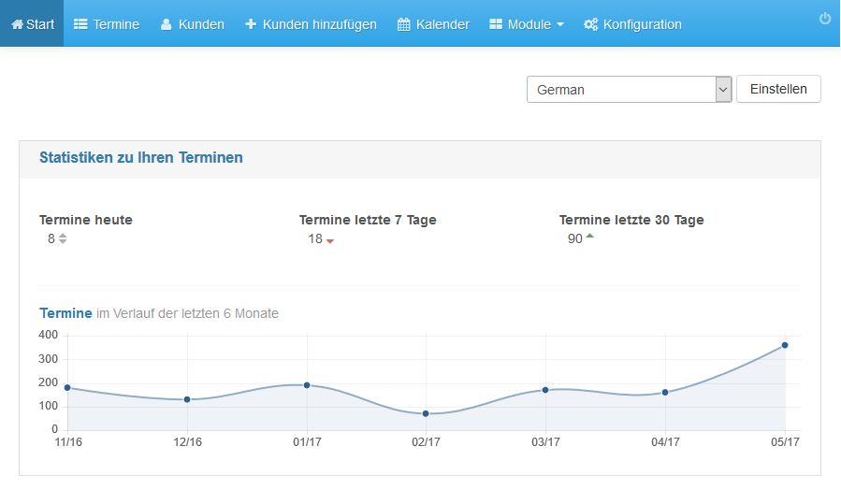Select the 02/17 chart data point
The width and height of the screenshot is (841, 504).
(426, 413)
